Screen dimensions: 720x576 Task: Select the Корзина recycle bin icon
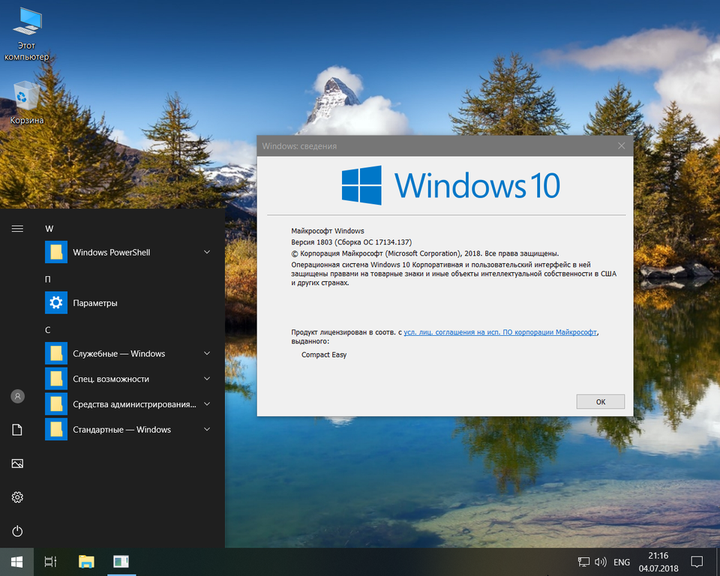(27, 103)
